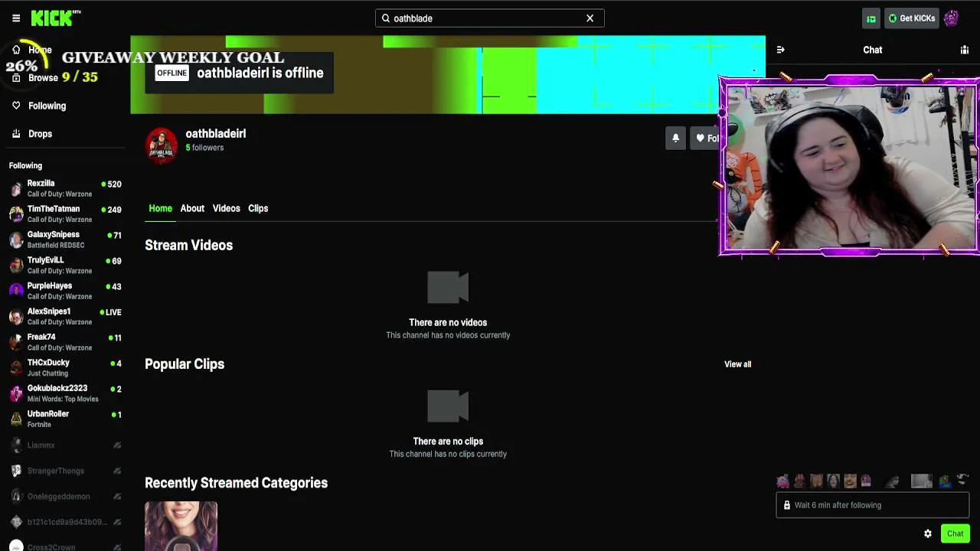The image size is (980, 551).
Task: Click the Get KICKs button
Action: (x=911, y=18)
